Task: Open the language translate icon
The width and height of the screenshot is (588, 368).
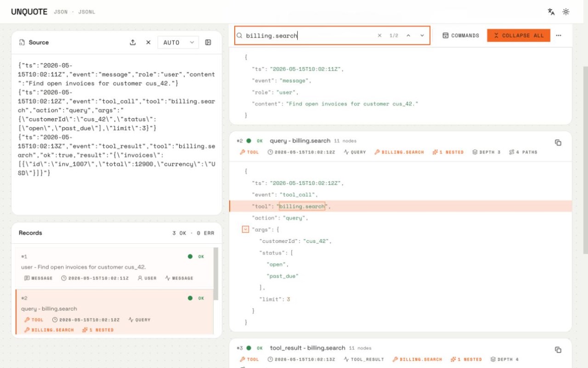Action: (x=551, y=12)
